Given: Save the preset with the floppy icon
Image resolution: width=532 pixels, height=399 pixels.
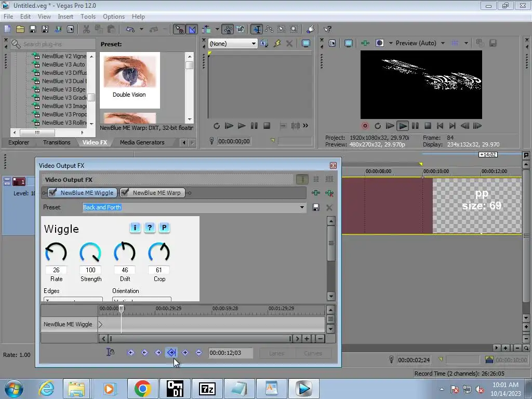Looking at the screenshot, I should coord(315,207).
